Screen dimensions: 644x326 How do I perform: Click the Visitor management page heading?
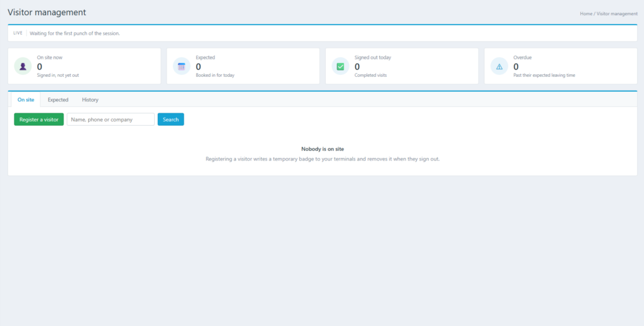pos(47,13)
